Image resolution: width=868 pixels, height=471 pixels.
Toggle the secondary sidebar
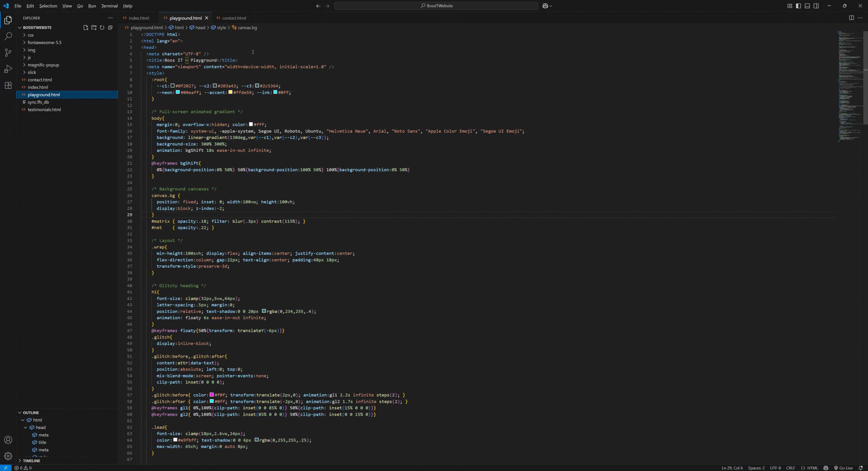[816, 6]
